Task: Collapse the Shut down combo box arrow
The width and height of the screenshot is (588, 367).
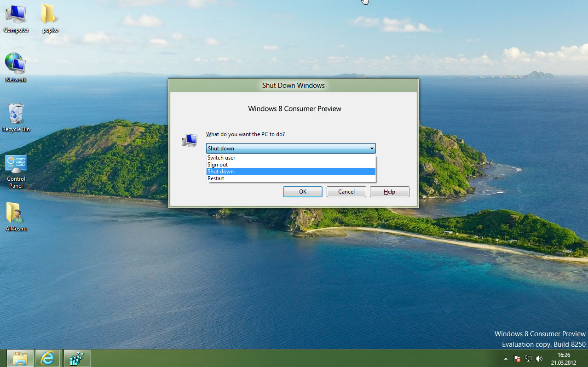Action: point(371,149)
